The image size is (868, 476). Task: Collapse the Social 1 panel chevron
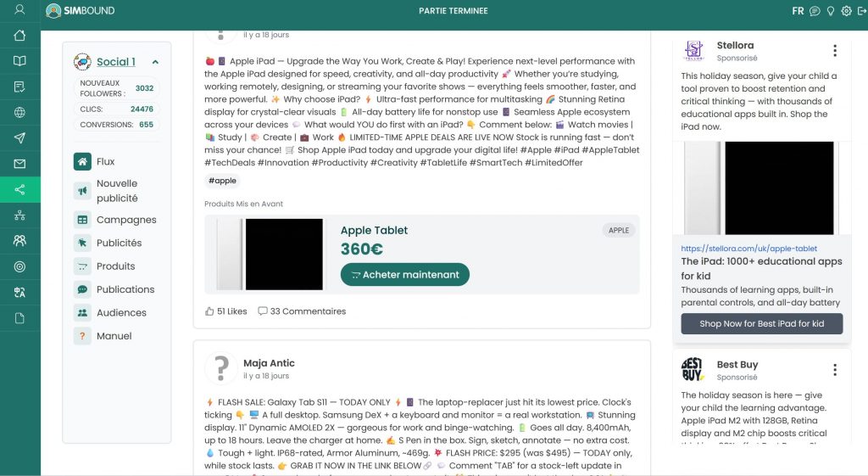click(156, 62)
